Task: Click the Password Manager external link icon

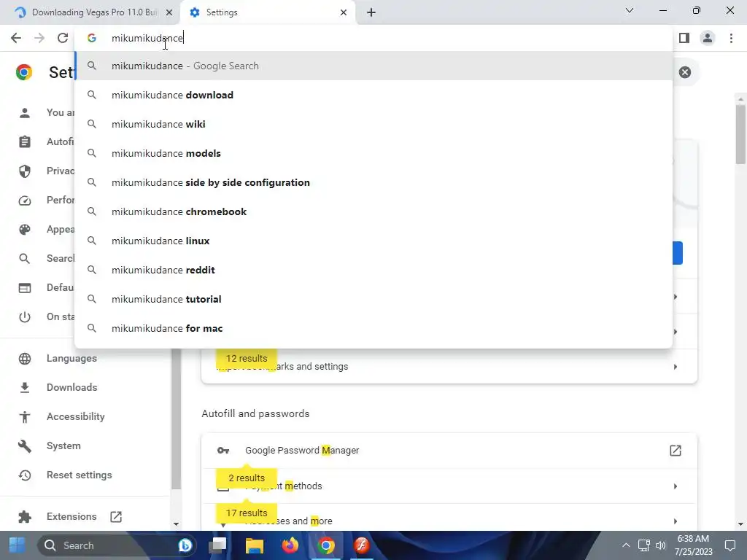Action: tap(675, 451)
